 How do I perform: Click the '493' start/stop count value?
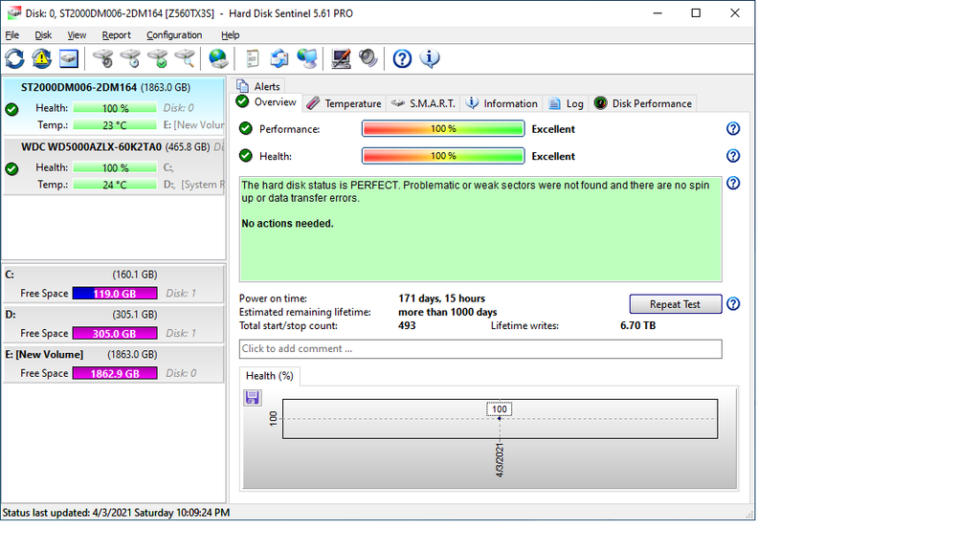(407, 325)
